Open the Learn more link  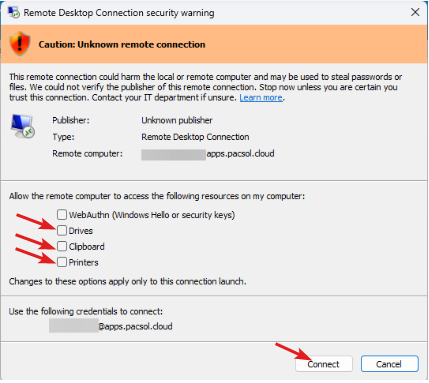261,98
